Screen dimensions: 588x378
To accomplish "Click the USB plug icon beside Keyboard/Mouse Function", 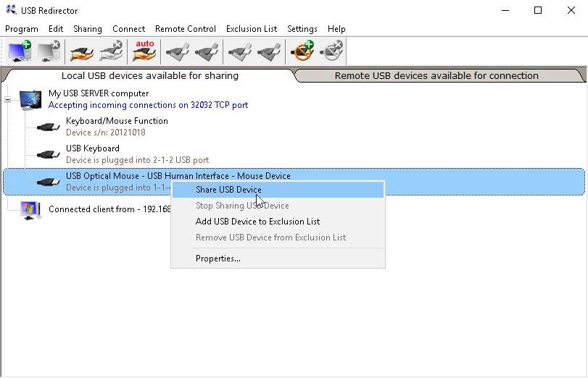I will tap(49, 127).
